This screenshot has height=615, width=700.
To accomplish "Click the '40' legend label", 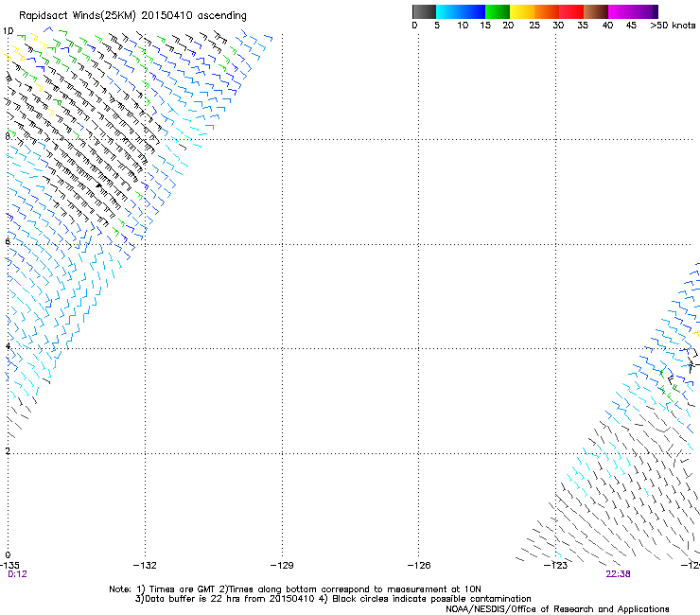I will pos(607,26).
